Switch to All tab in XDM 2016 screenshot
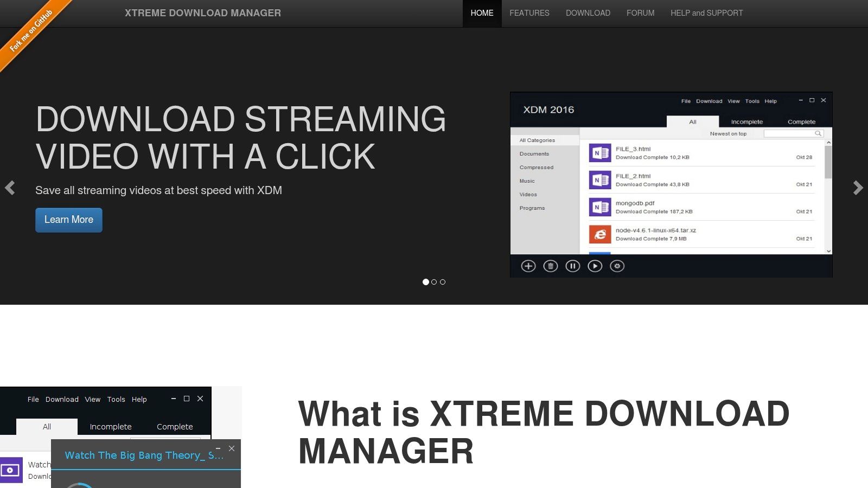The width and height of the screenshot is (868, 488). click(693, 122)
